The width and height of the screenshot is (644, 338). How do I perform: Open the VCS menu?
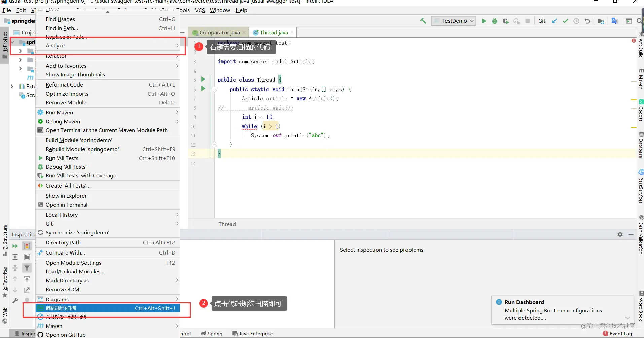(x=200, y=10)
